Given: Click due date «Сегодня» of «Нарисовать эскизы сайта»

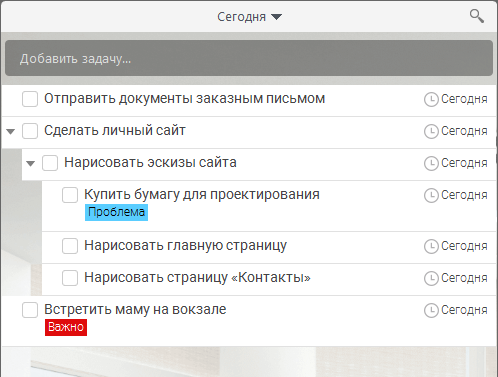Looking at the screenshot, I should point(464,163).
